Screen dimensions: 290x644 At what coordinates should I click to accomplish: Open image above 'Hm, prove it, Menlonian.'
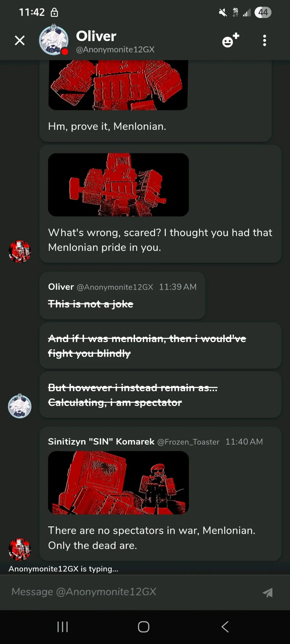point(118,85)
